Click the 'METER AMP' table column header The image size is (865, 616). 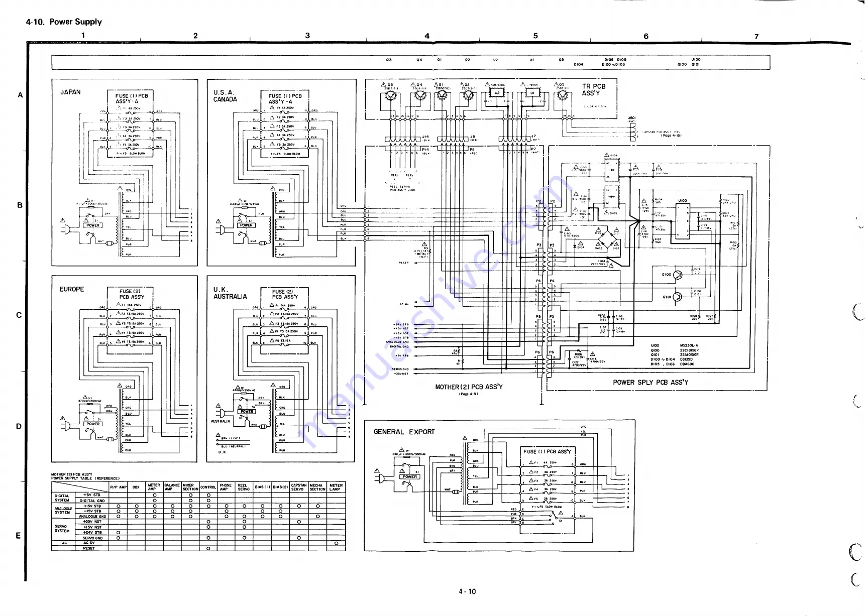(x=154, y=487)
